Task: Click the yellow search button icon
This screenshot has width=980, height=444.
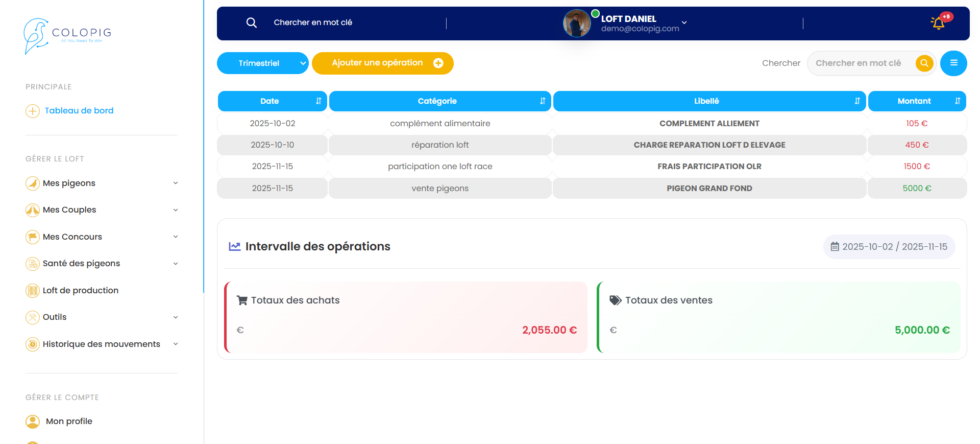Action: 924,63
